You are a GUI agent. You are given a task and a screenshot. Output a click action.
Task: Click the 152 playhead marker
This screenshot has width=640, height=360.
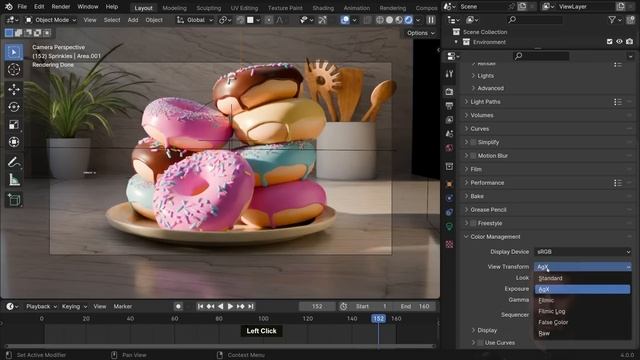[378, 318]
